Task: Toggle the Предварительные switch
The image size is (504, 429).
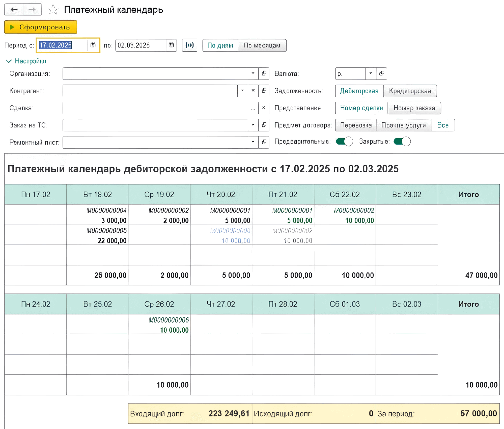Action: click(x=344, y=141)
